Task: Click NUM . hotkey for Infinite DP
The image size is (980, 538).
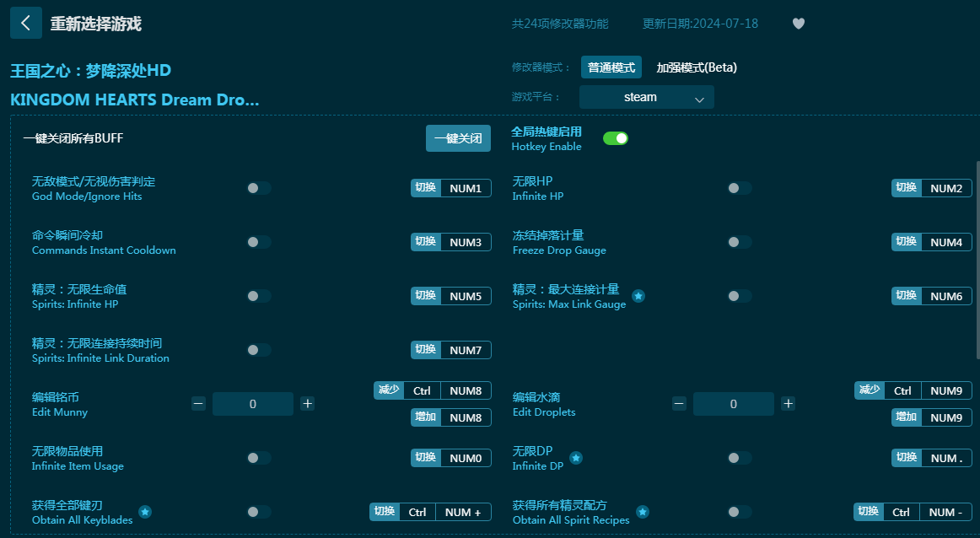Action: [931, 458]
